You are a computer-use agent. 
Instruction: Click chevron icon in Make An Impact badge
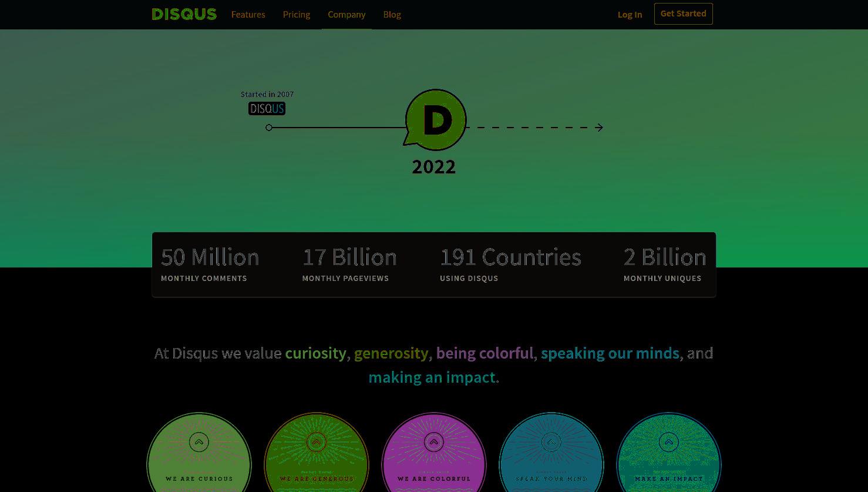point(669,442)
